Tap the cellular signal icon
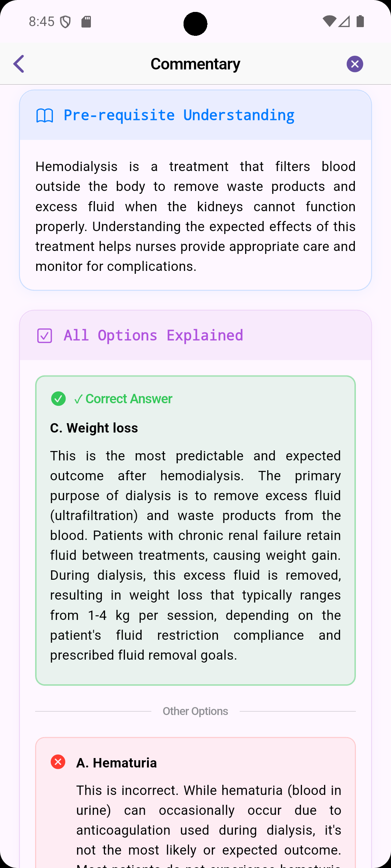The image size is (391, 868). point(344,21)
